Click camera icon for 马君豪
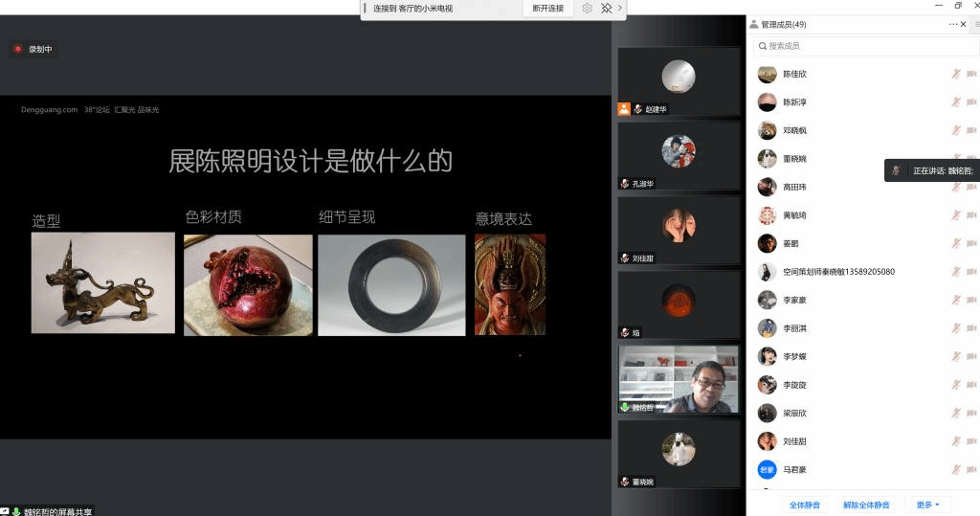 971,470
